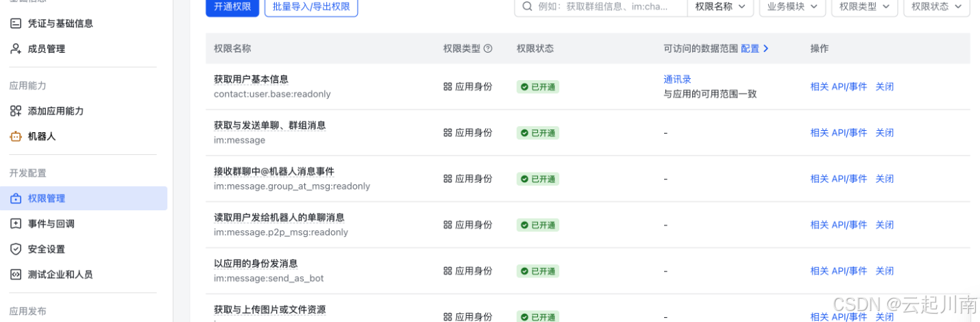Click permission name 获取与上传图片或文件资源
This screenshot has width=980, height=322.
pos(269,310)
